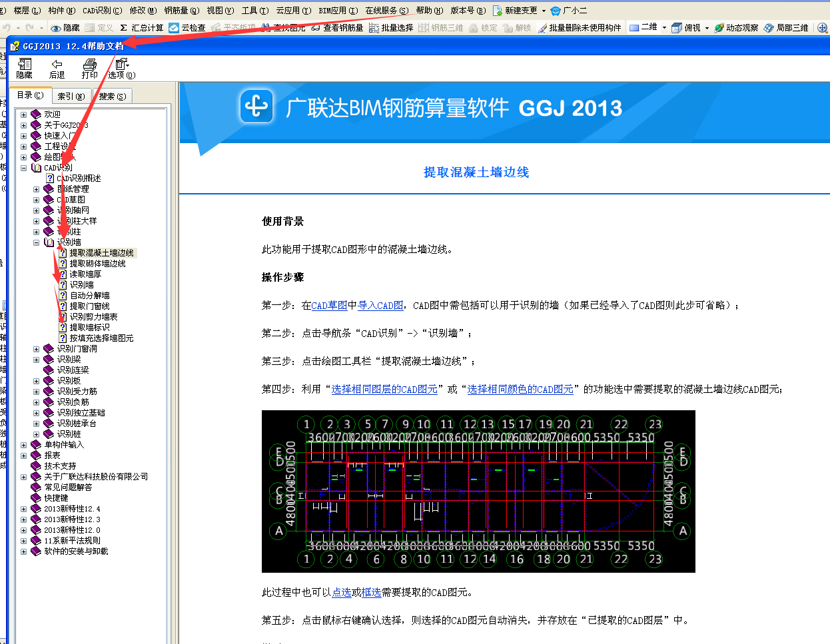Click the 解锁 unlock tool

(518, 28)
